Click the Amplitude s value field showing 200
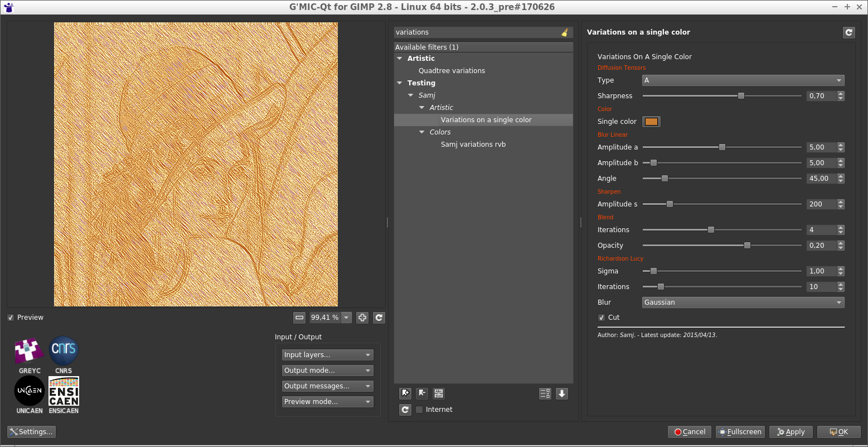868x447 pixels. click(822, 204)
